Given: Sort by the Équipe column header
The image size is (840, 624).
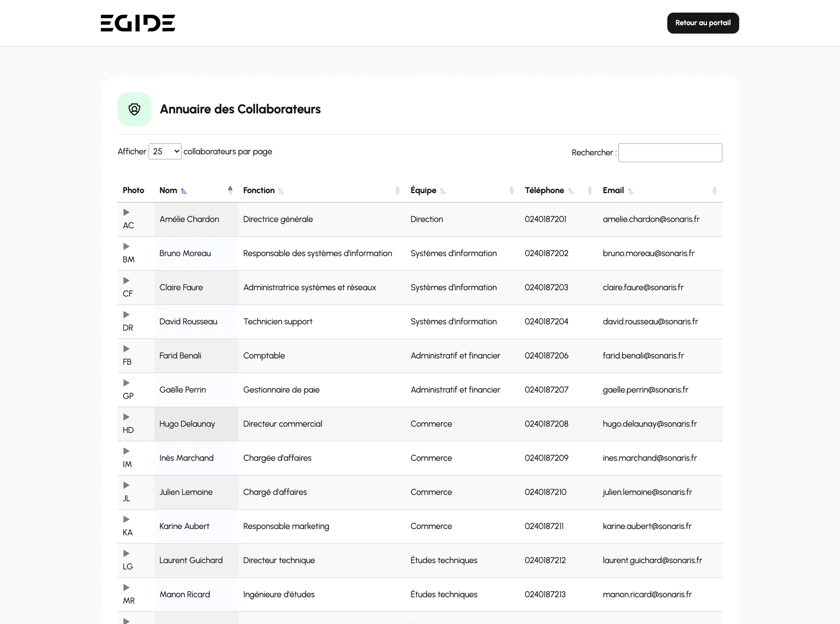Looking at the screenshot, I should point(462,190).
